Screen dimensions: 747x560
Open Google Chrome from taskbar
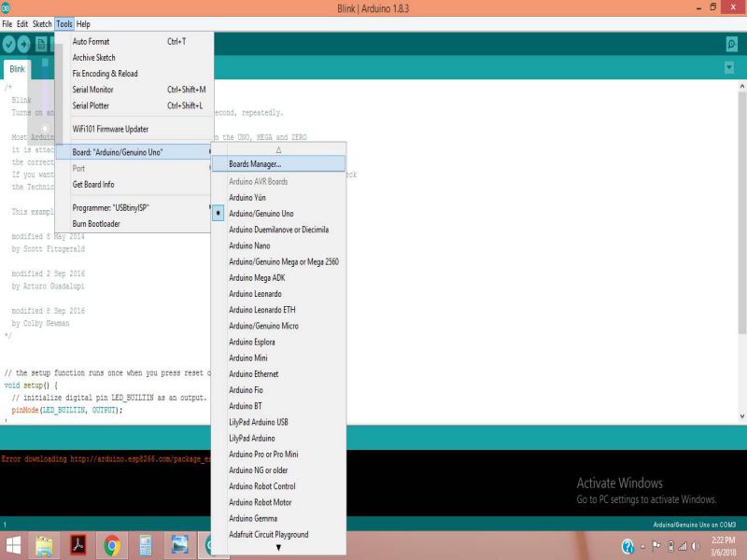[x=112, y=546]
